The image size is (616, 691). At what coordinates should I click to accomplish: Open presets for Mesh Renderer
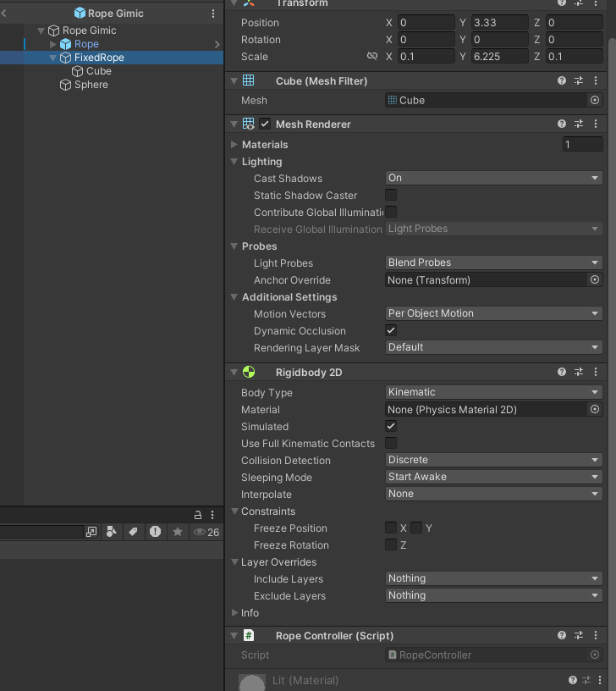click(579, 124)
